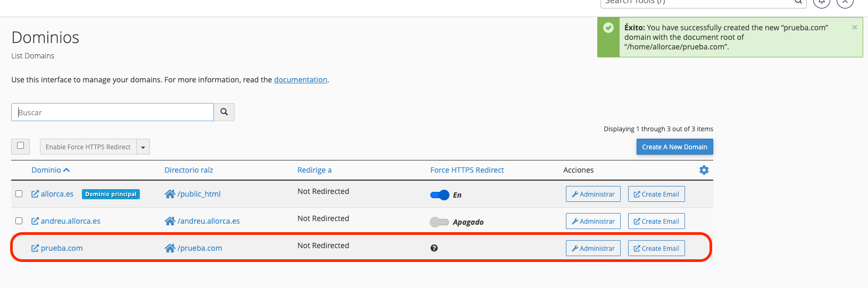Focus the Buscar search field
Viewport: 868px width, 288px height.
(x=112, y=112)
